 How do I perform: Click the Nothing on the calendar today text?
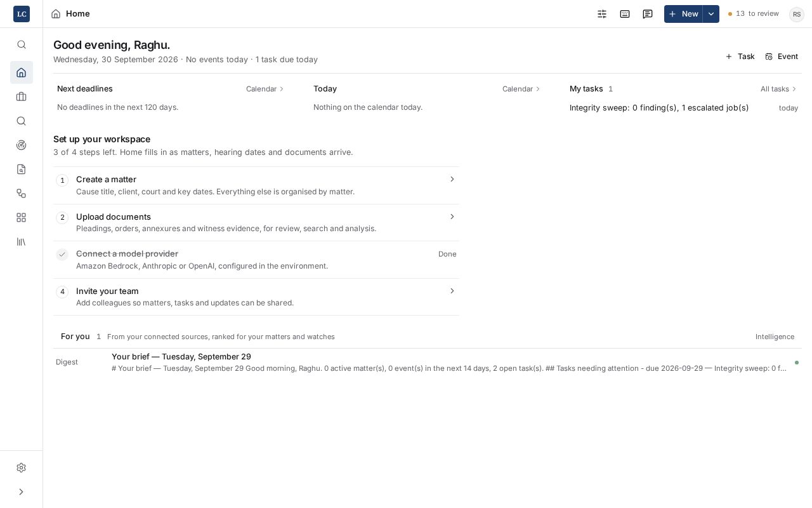tap(368, 107)
